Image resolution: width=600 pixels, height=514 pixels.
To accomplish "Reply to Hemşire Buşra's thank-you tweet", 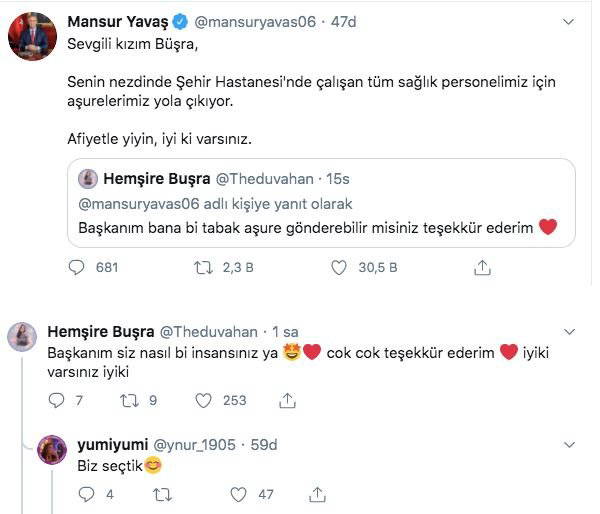I will click(57, 400).
